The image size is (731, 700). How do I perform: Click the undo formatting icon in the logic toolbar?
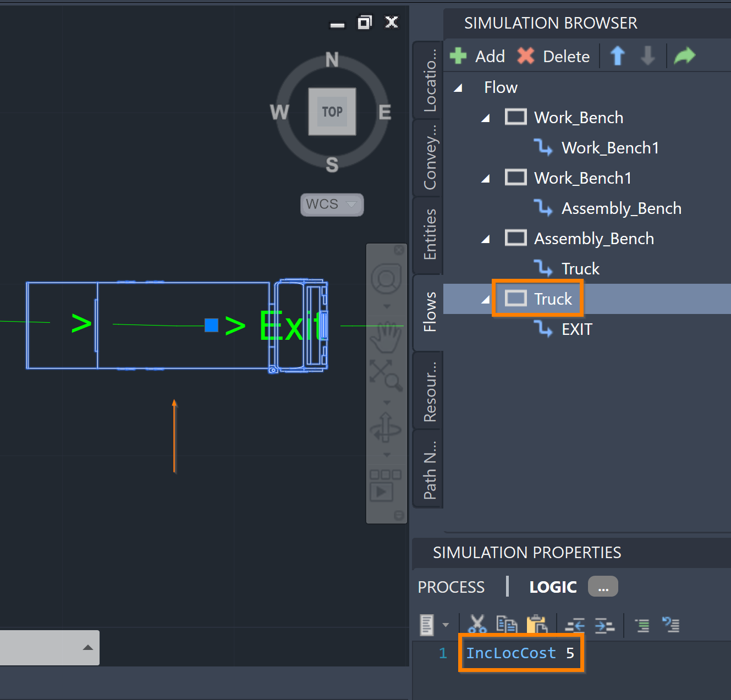coord(670,625)
